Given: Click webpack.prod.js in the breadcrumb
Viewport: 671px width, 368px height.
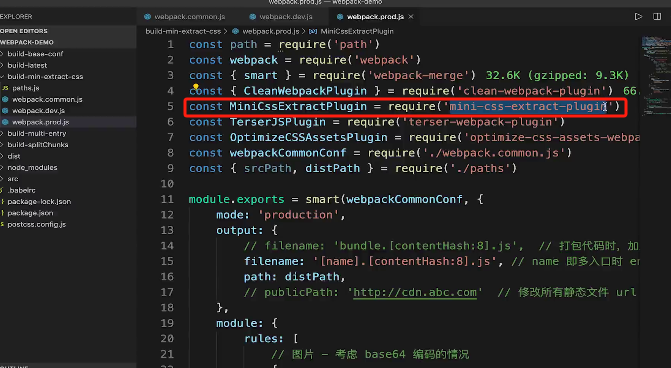Looking at the screenshot, I should coord(270,31).
